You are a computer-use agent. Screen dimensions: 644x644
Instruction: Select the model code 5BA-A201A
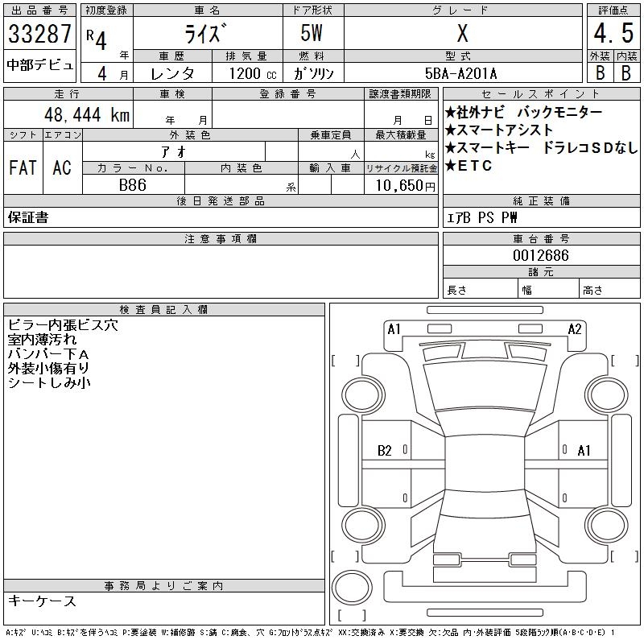click(461, 73)
